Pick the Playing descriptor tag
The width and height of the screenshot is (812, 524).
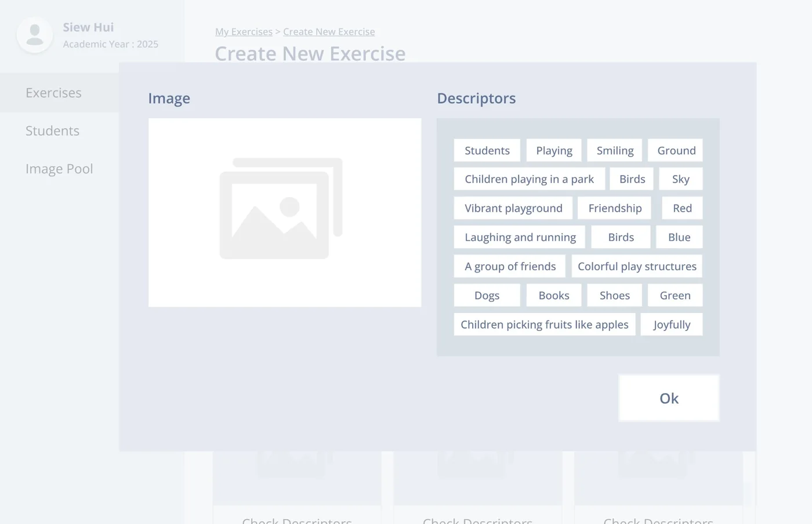pyautogui.click(x=554, y=151)
